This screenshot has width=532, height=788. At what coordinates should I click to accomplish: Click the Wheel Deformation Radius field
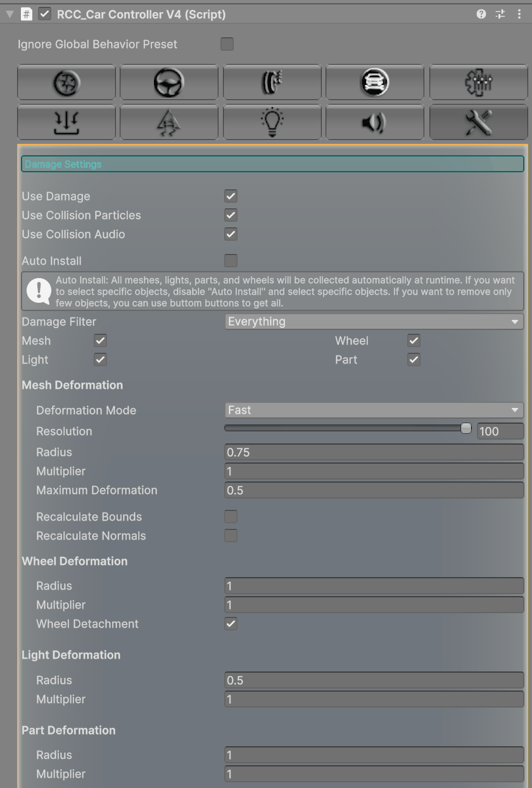point(374,586)
